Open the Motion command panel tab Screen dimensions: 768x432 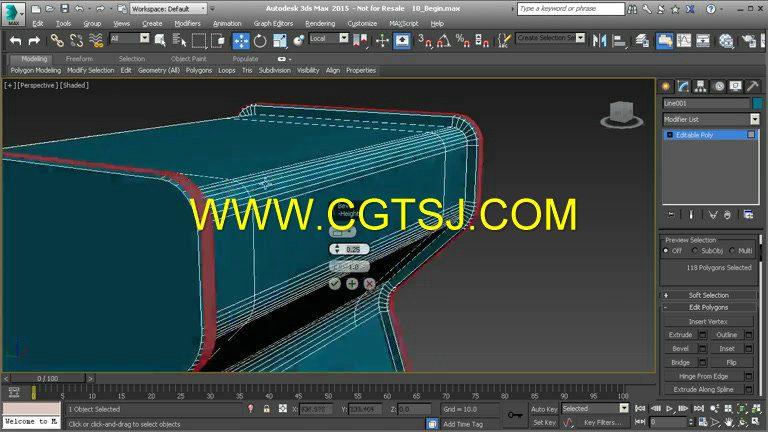point(719,87)
